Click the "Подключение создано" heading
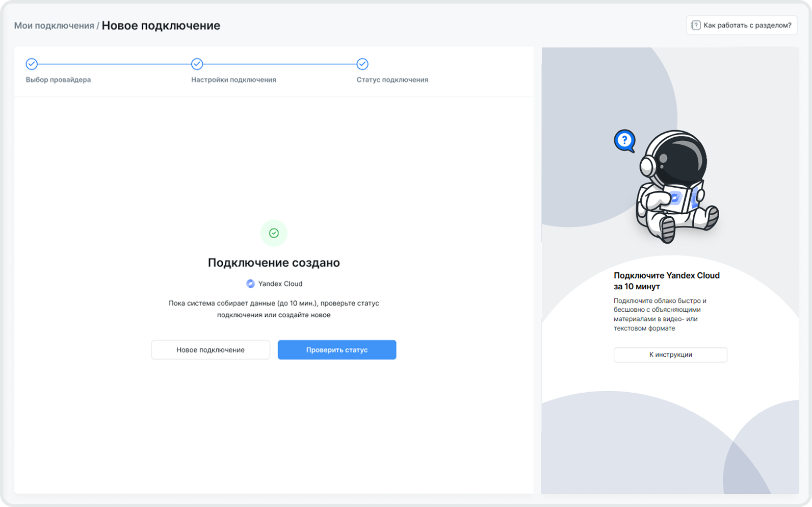 point(274,263)
